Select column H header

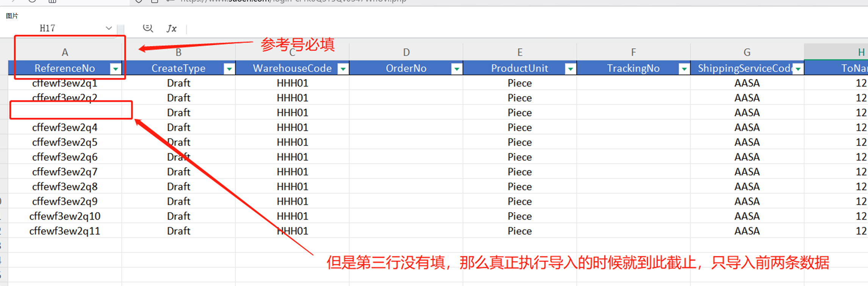coord(836,52)
